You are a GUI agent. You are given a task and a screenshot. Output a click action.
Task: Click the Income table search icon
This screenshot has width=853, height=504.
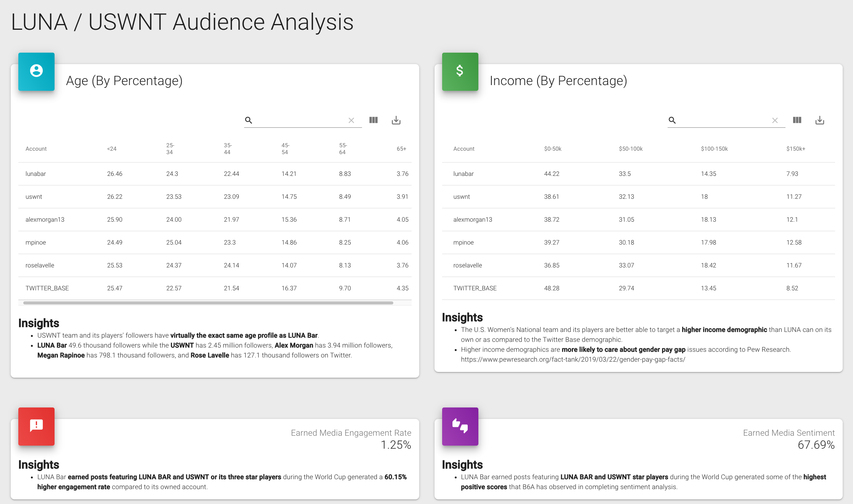pyautogui.click(x=672, y=120)
